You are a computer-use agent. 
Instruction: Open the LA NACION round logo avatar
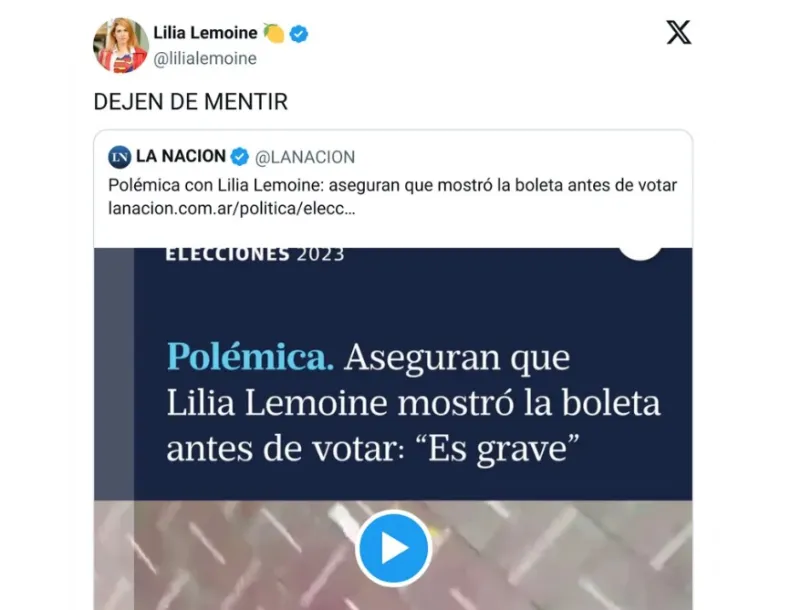click(x=119, y=157)
